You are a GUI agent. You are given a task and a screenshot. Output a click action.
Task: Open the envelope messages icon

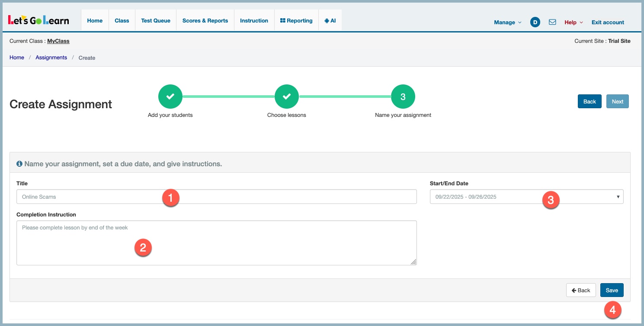[x=552, y=22]
